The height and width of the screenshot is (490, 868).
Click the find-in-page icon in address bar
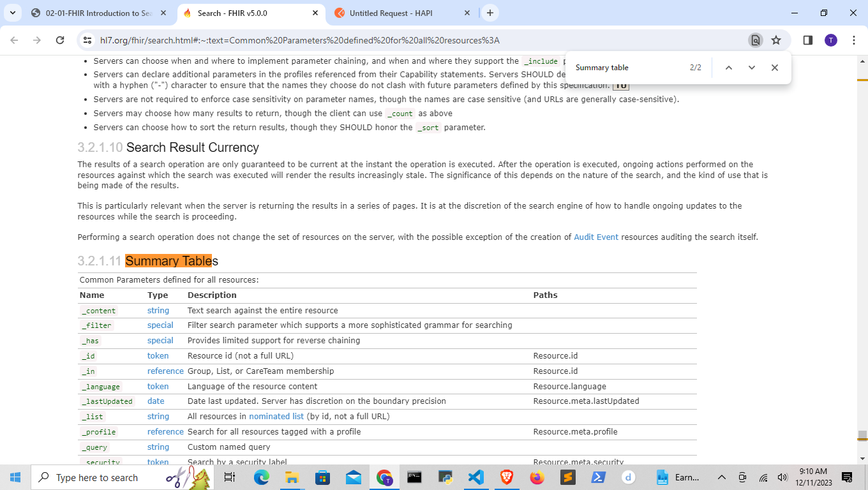756,40
